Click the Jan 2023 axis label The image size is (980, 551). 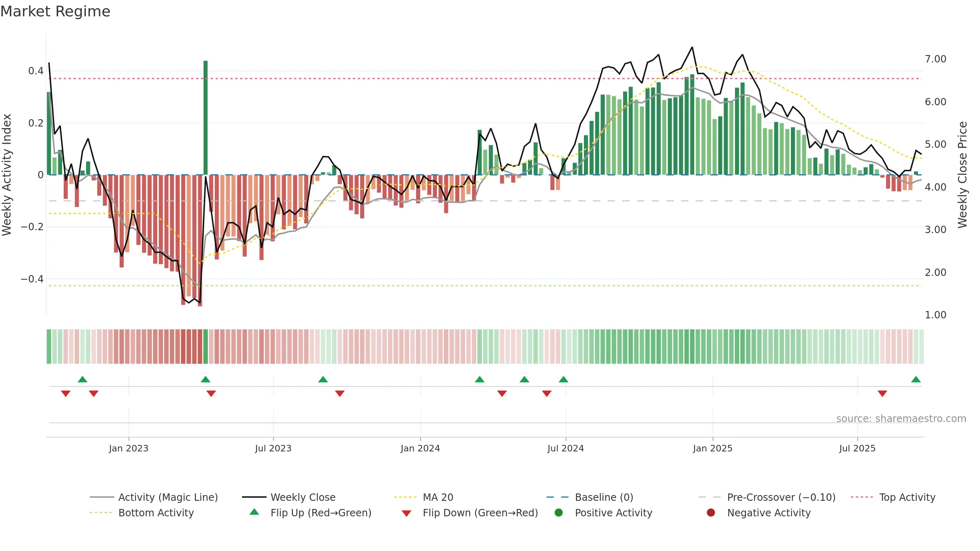coord(129,449)
